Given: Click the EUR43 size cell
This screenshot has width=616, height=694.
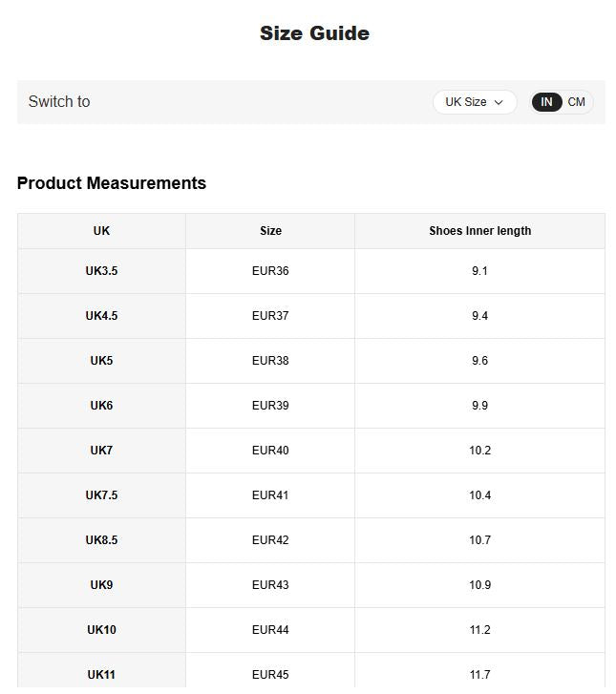Looking at the screenshot, I should tap(270, 584).
